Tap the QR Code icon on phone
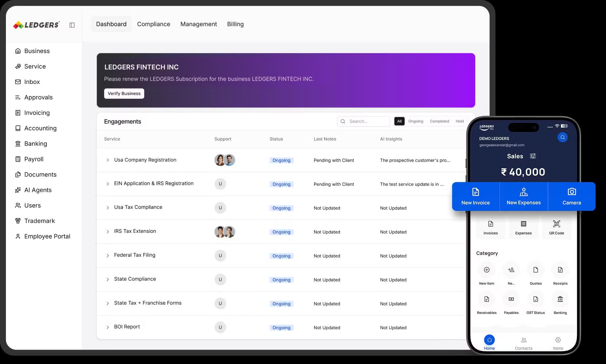 pos(556,224)
